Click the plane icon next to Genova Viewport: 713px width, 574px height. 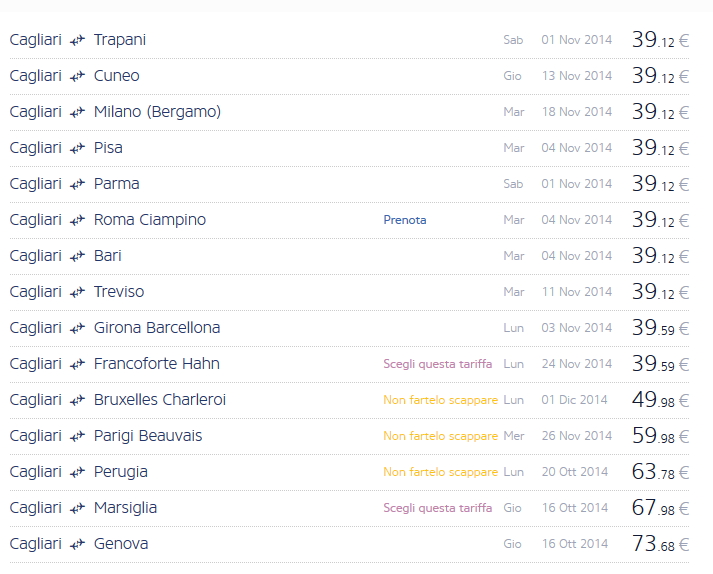click(x=77, y=545)
